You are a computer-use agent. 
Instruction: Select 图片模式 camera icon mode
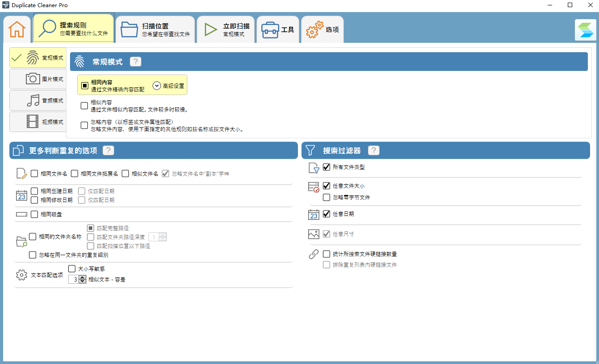point(38,79)
